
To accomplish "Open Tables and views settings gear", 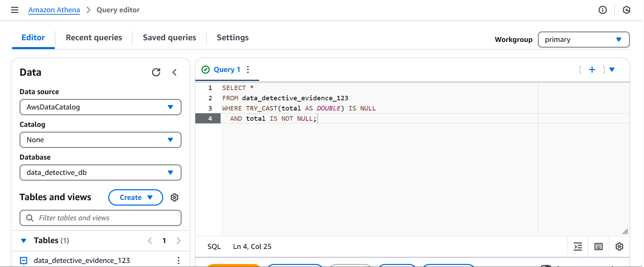I will pos(174,197).
